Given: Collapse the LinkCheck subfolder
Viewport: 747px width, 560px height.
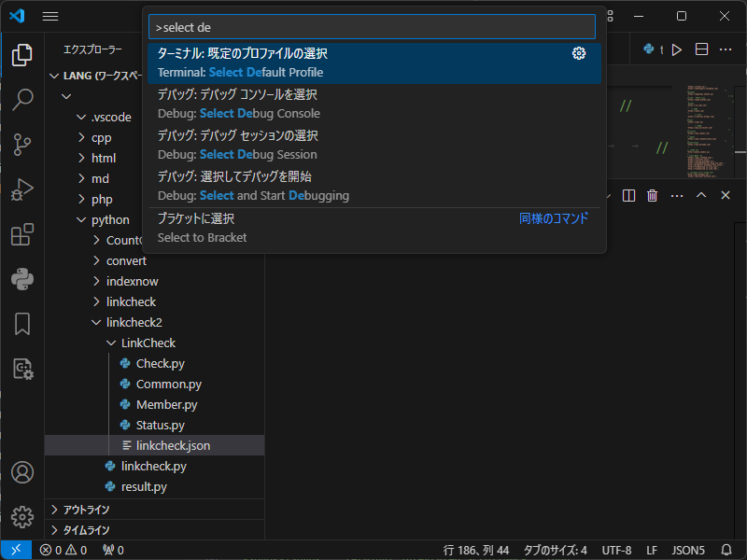Looking at the screenshot, I should tap(111, 343).
